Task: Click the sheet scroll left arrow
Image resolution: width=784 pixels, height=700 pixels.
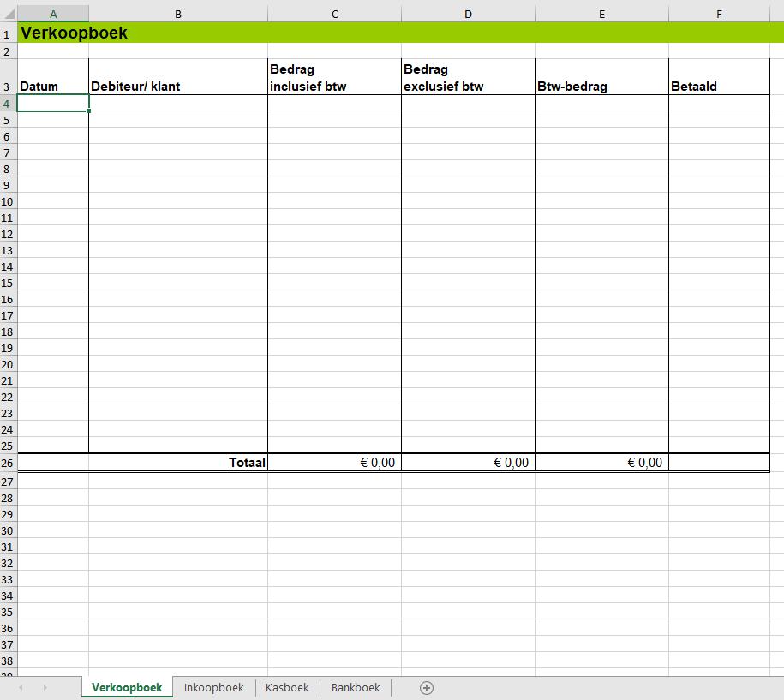Action: (21, 688)
